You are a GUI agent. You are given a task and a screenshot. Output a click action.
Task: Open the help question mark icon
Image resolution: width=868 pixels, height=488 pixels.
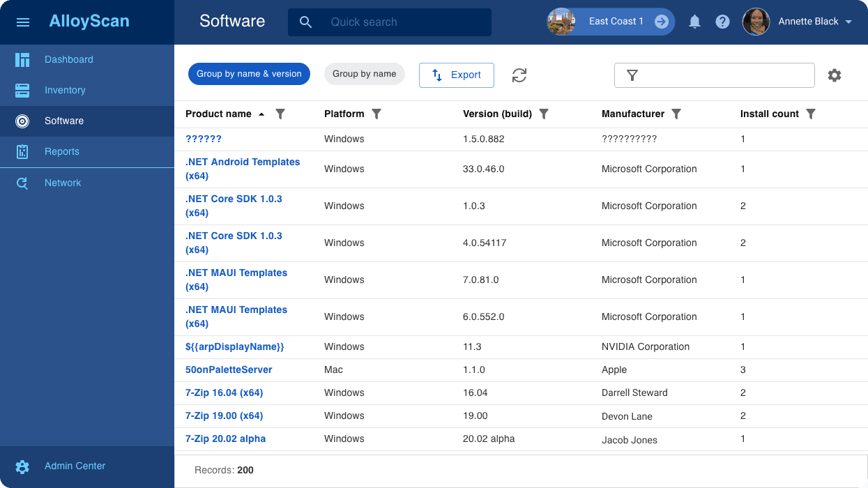(x=722, y=22)
